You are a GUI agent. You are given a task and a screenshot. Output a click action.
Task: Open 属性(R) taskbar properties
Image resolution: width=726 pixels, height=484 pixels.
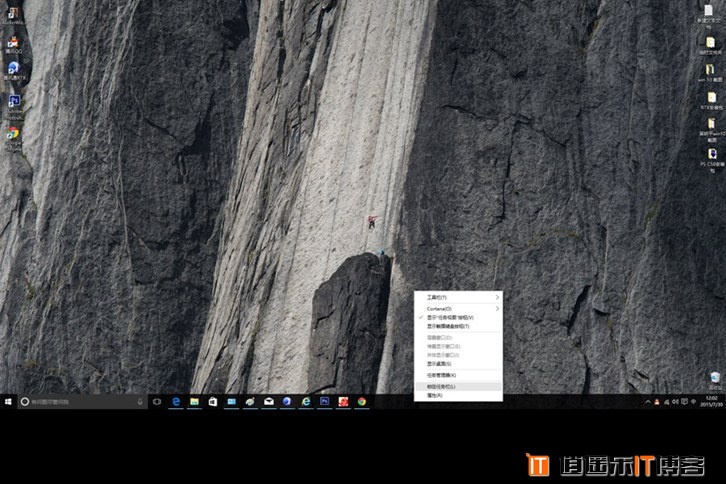coord(458,396)
